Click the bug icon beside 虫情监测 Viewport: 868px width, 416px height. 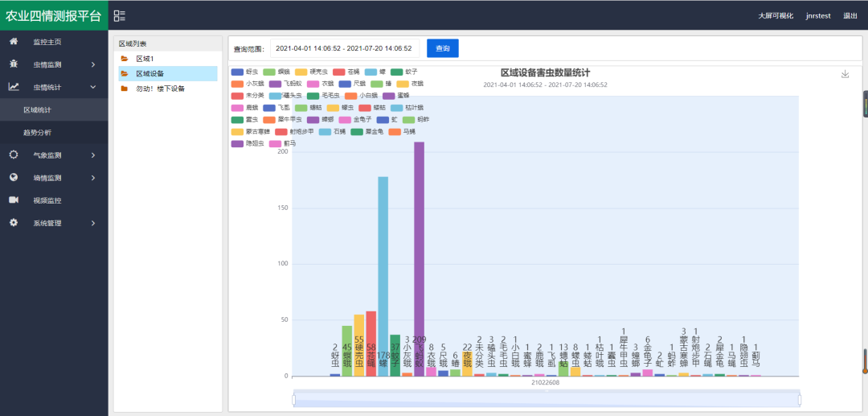(14, 64)
